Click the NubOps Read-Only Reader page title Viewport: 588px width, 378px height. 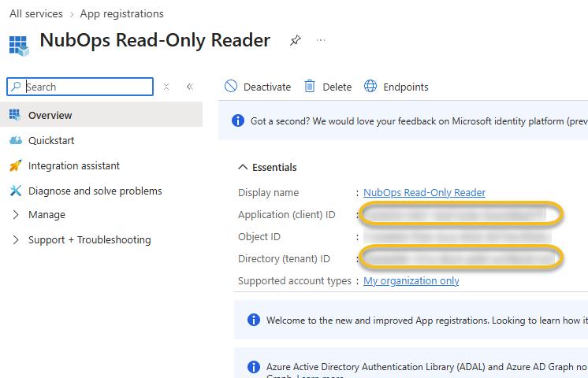coord(154,40)
